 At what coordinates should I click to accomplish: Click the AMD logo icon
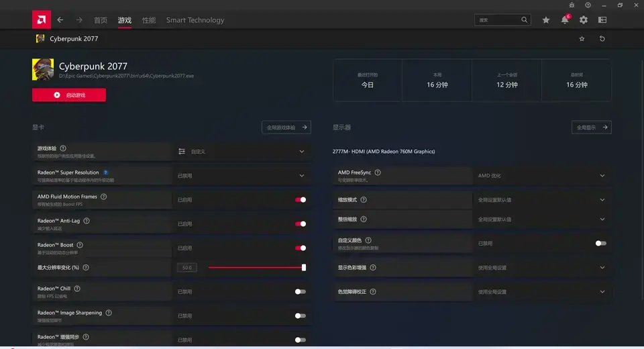click(42, 19)
